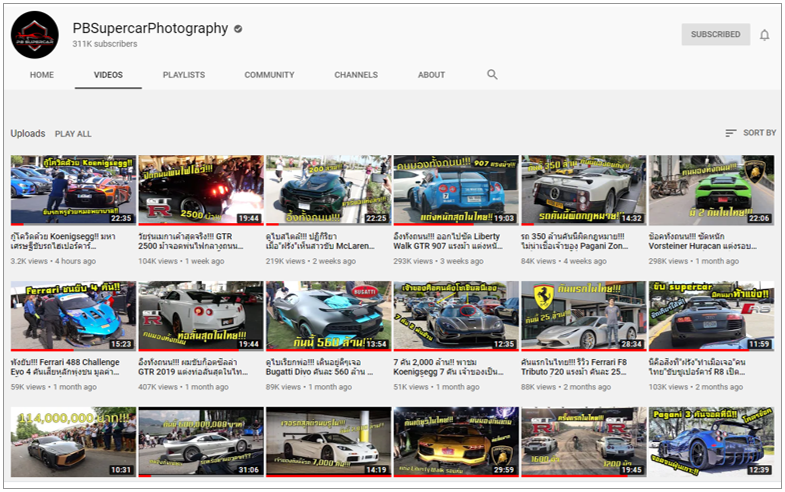
Task: Open the Koenigsegg thumbnail lasting 22:35
Action: pos(73,190)
